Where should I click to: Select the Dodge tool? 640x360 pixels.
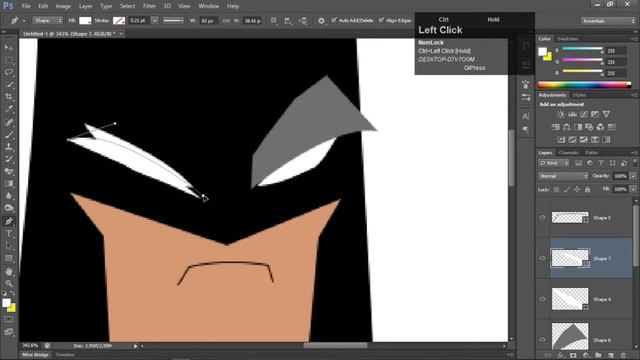click(x=9, y=208)
